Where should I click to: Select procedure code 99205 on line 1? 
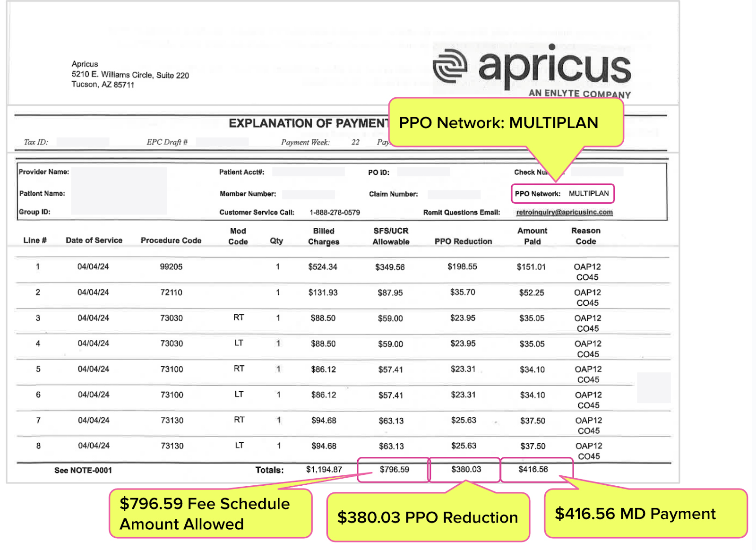[x=171, y=267]
